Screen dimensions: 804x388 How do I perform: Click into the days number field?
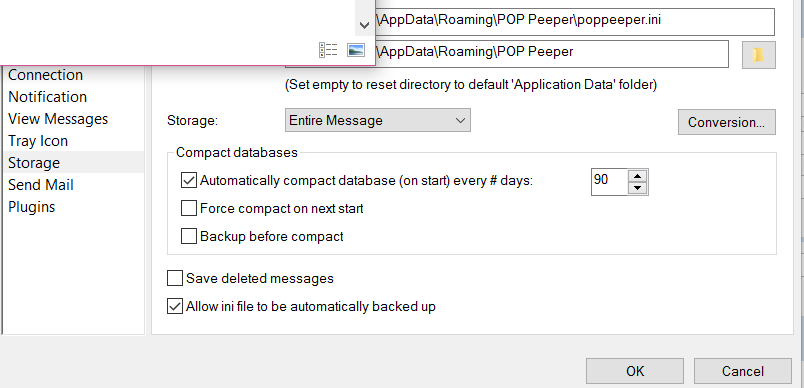coord(609,181)
